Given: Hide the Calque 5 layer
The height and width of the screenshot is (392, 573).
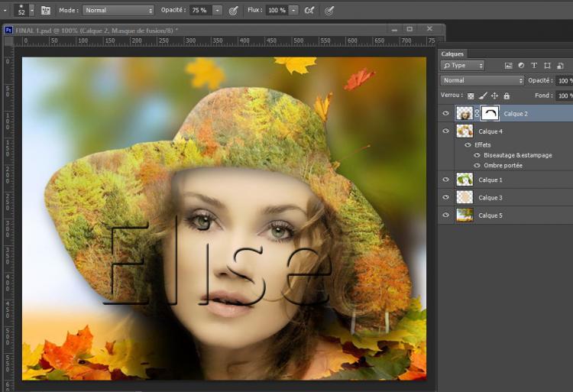Looking at the screenshot, I should pos(446,215).
